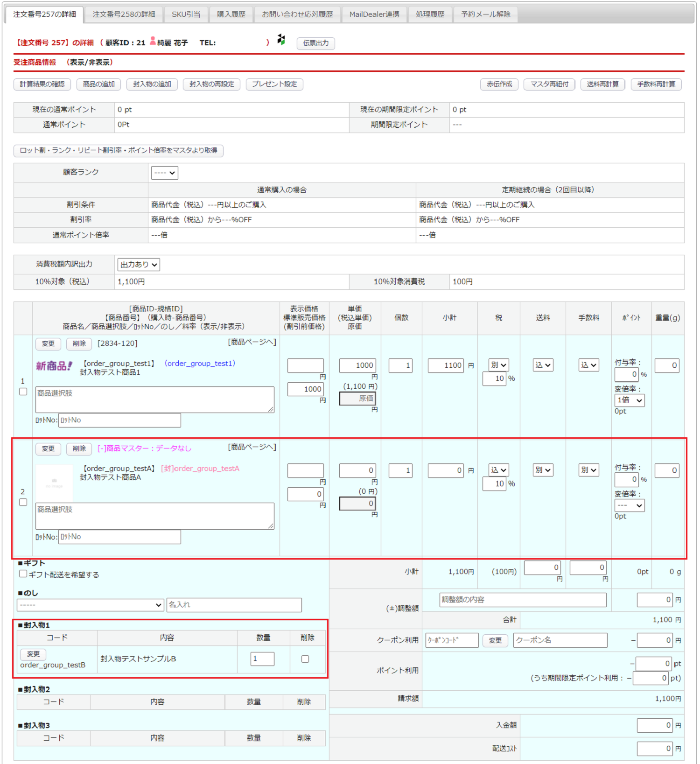
Task: Click 変更 button for order_group_testB insert
Action: 33,654
